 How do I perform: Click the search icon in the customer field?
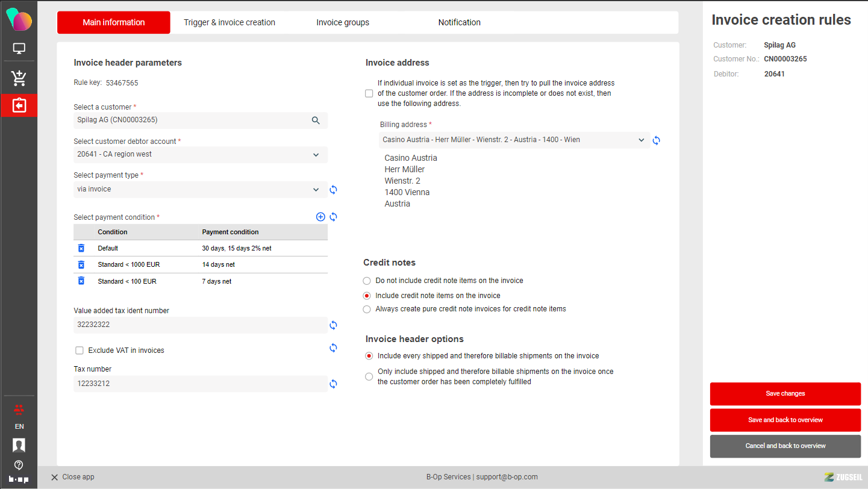(316, 120)
